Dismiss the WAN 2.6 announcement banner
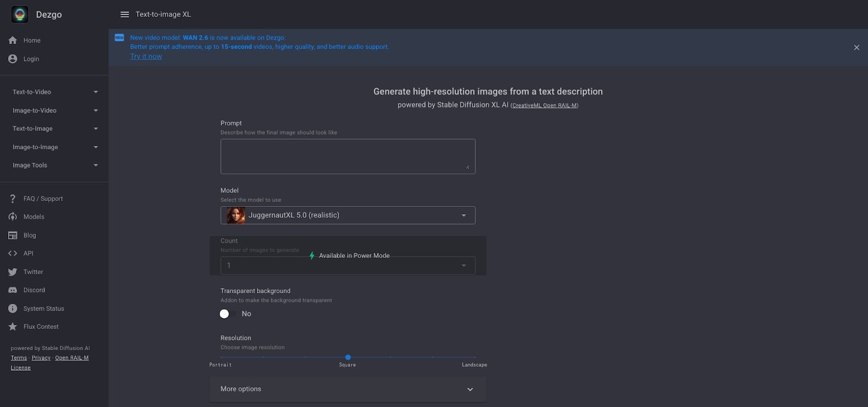 pos(857,48)
